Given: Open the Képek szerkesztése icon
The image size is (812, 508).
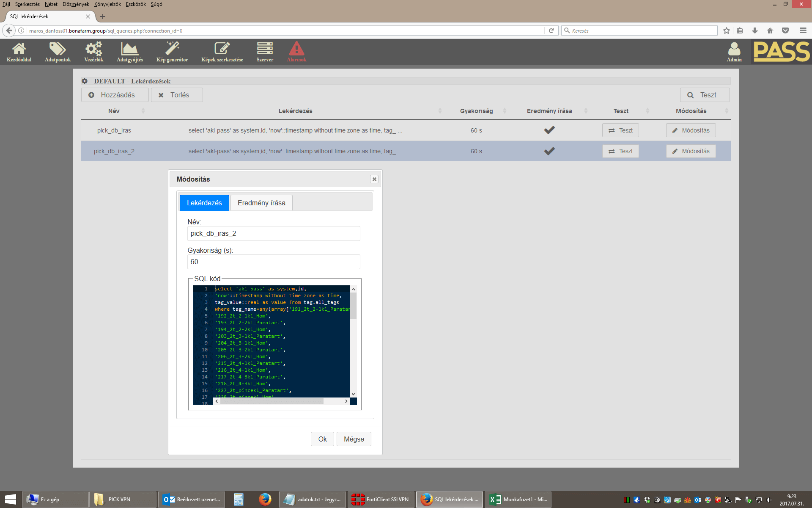Looking at the screenshot, I should pos(222,52).
